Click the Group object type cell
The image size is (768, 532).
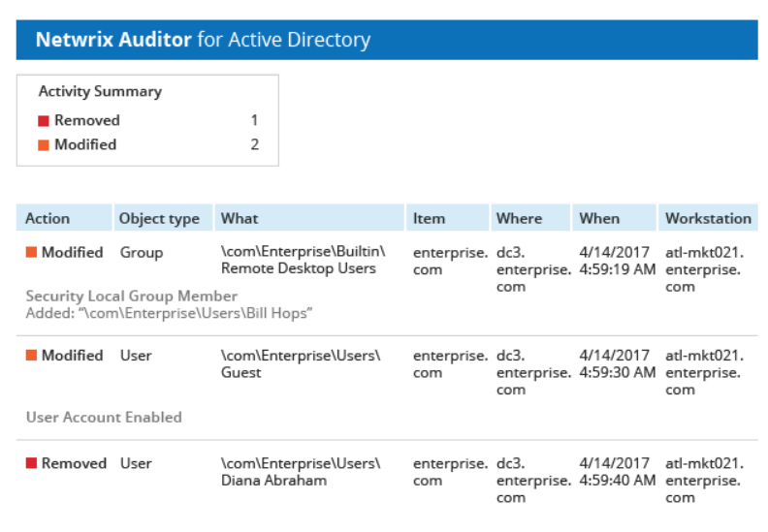pyautogui.click(x=142, y=253)
